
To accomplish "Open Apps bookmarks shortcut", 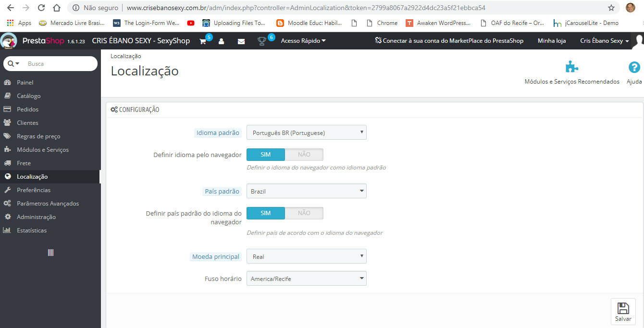I will [x=19, y=23].
